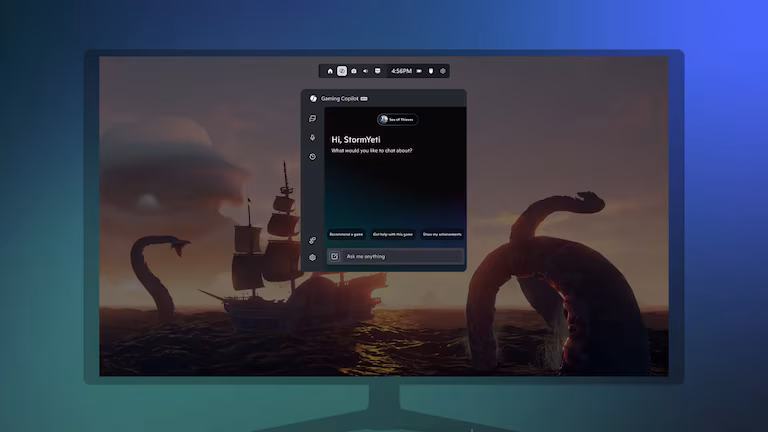768x432 pixels.
Task: Toggle the Gaming Copilot widget in Game Bar
Action: point(342,71)
